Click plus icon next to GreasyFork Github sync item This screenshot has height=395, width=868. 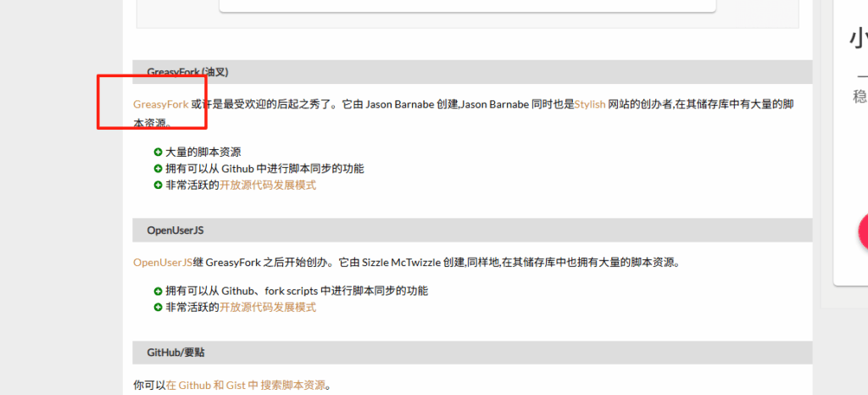pos(159,169)
